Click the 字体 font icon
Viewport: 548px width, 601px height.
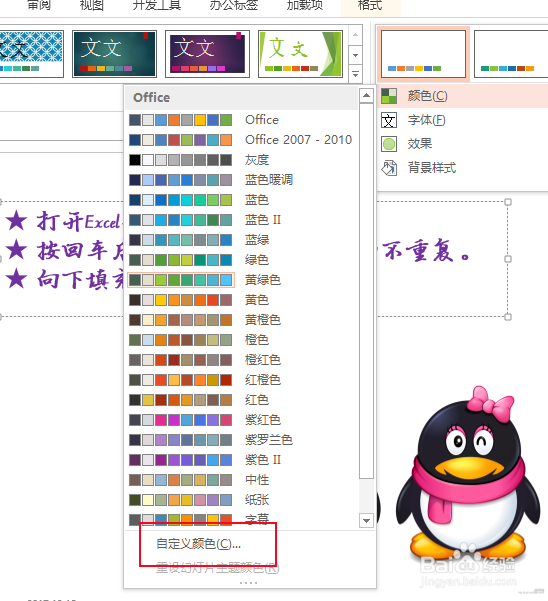coord(389,120)
